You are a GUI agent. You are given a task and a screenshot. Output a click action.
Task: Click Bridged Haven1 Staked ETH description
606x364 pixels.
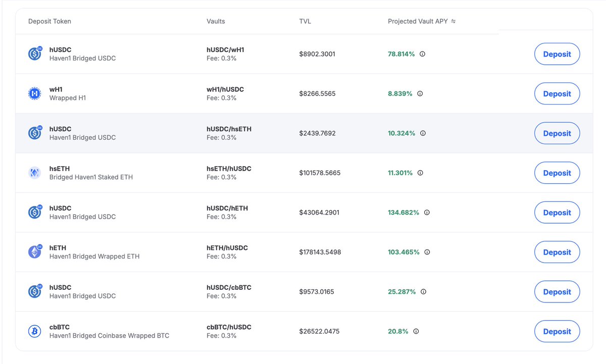click(91, 177)
